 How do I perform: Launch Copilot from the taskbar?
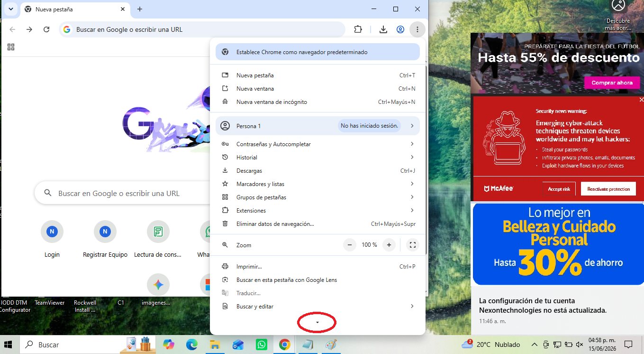pyautogui.click(x=169, y=345)
